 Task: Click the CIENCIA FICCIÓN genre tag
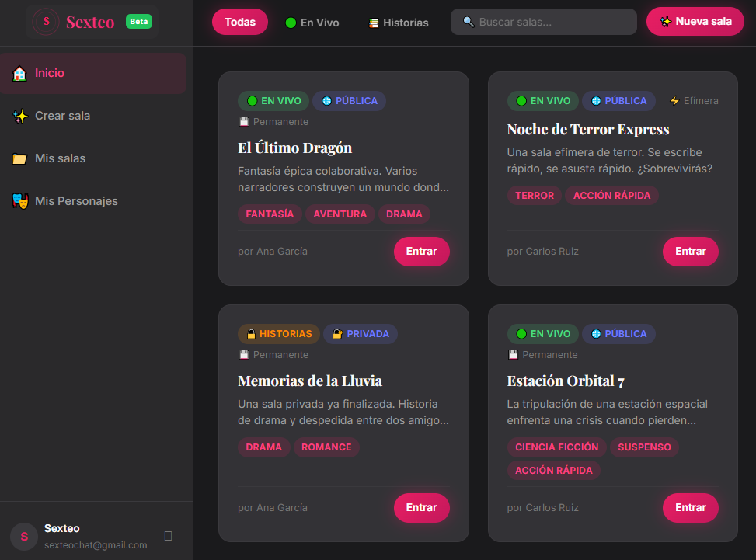coord(556,447)
